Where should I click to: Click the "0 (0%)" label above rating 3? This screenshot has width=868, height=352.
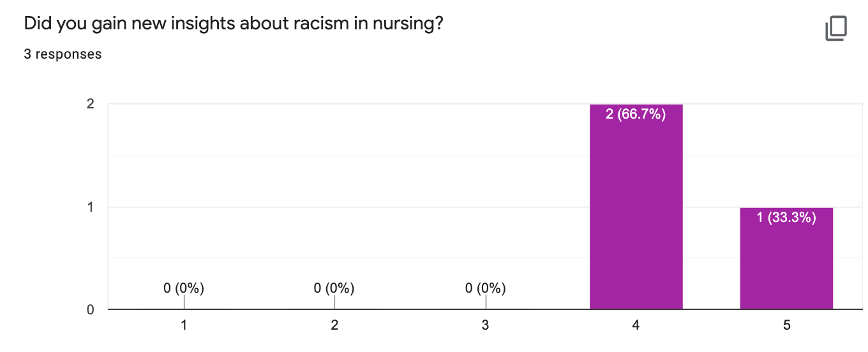485,288
